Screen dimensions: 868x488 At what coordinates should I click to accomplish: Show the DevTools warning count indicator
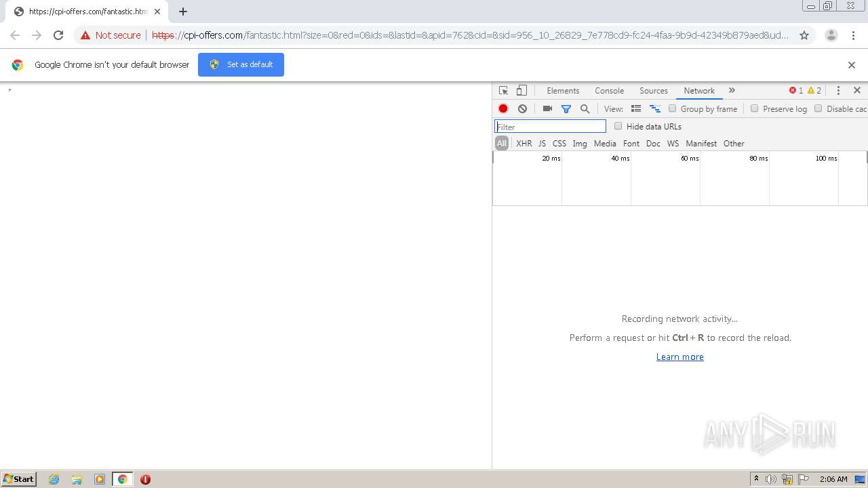[x=814, y=91]
